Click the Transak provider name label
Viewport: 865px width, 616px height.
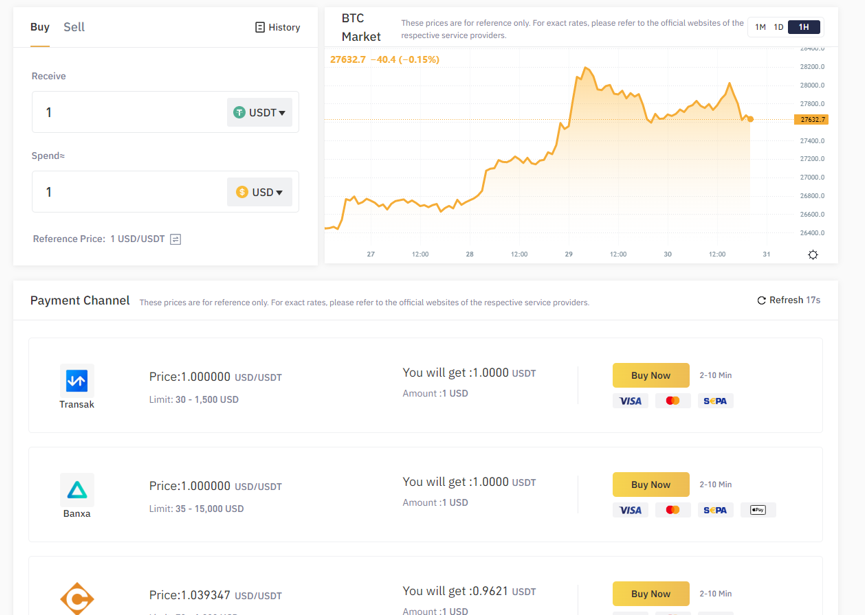[x=77, y=405]
